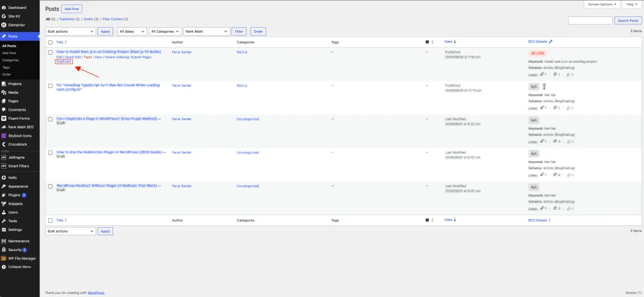Click into the posts search field
The width and height of the screenshot is (644, 297).
590,21
